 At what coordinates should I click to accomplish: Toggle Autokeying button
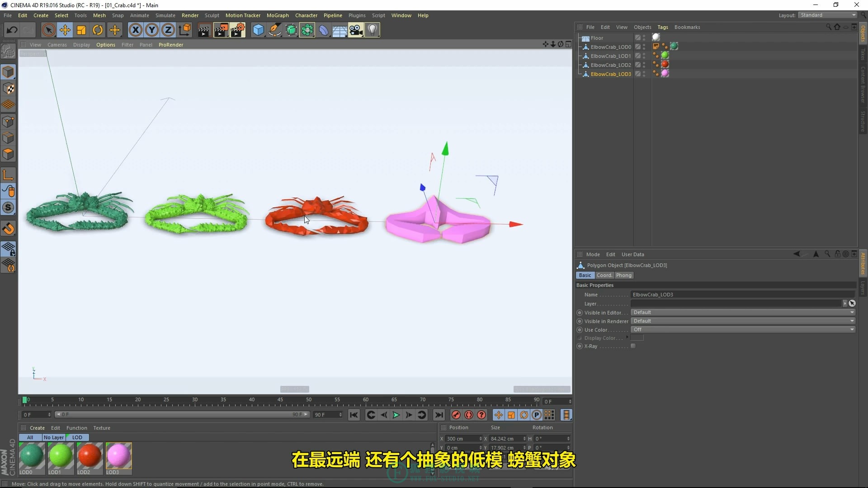click(x=469, y=415)
